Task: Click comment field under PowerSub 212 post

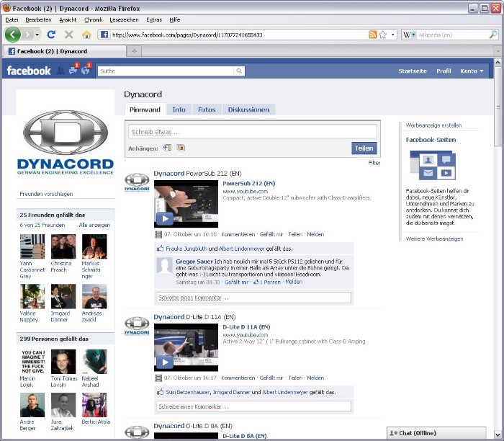Action: (x=253, y=298)
